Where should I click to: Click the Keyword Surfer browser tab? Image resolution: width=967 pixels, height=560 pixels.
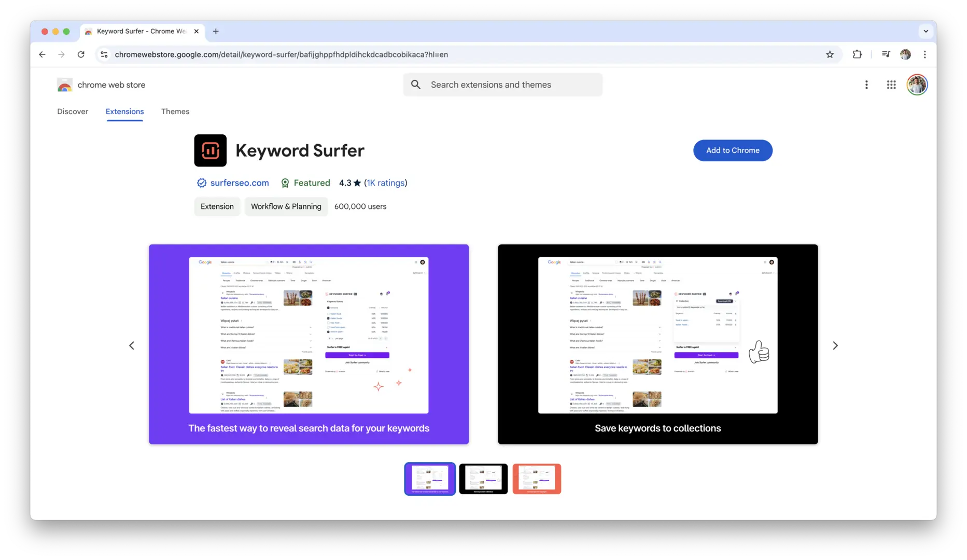[x=143, y=31]
